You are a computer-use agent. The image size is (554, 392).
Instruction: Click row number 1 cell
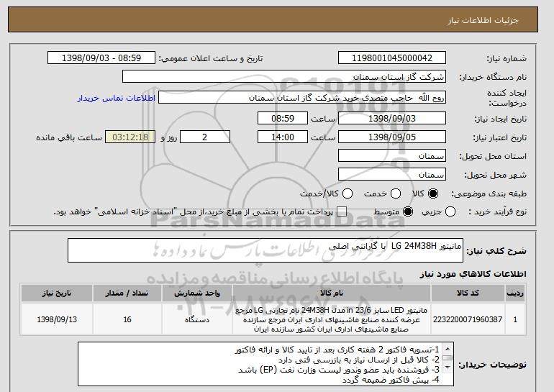[x=515, y=319]
